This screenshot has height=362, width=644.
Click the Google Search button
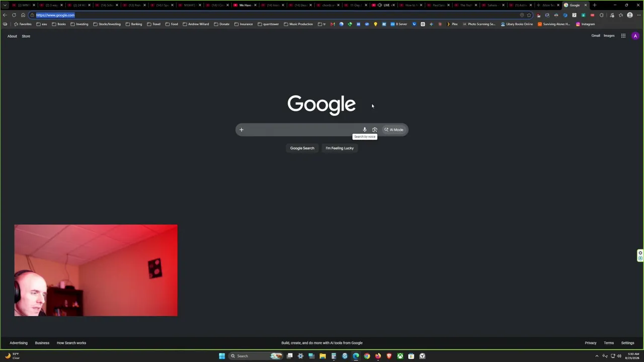[302, 148]
